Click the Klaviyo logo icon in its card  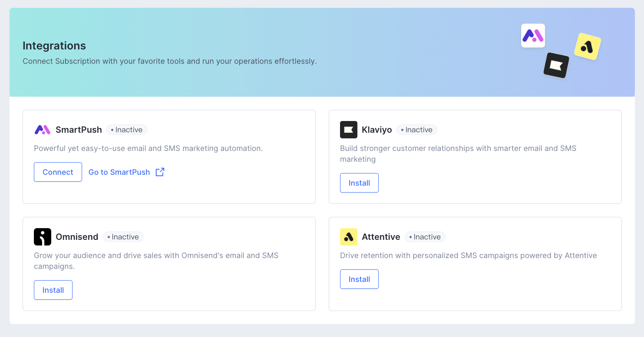(x=349, y=130)
